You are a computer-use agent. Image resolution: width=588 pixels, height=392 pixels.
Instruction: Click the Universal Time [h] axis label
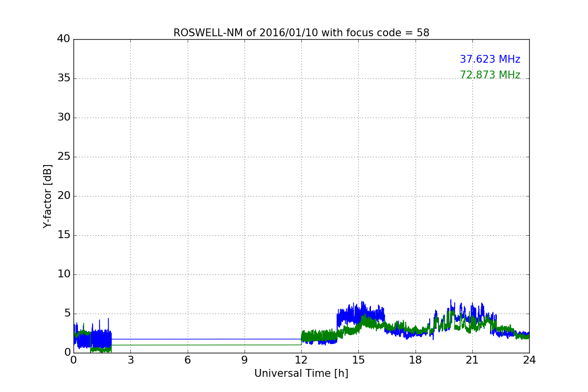[x=301, y=373]
